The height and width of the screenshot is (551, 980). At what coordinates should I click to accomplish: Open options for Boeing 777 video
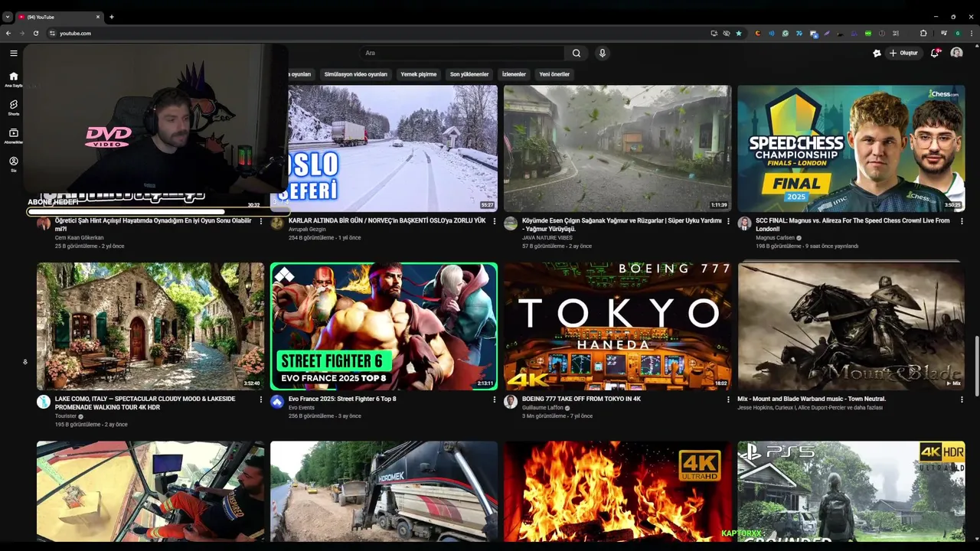728,399
